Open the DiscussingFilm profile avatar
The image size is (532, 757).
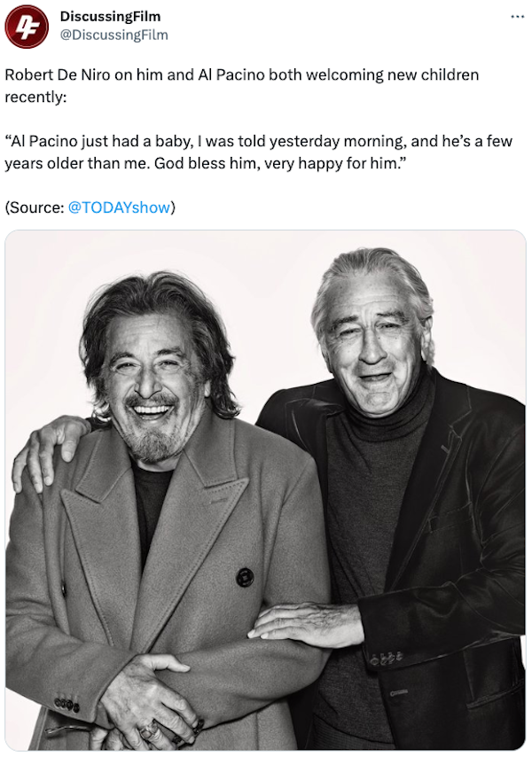pos(27,27)
